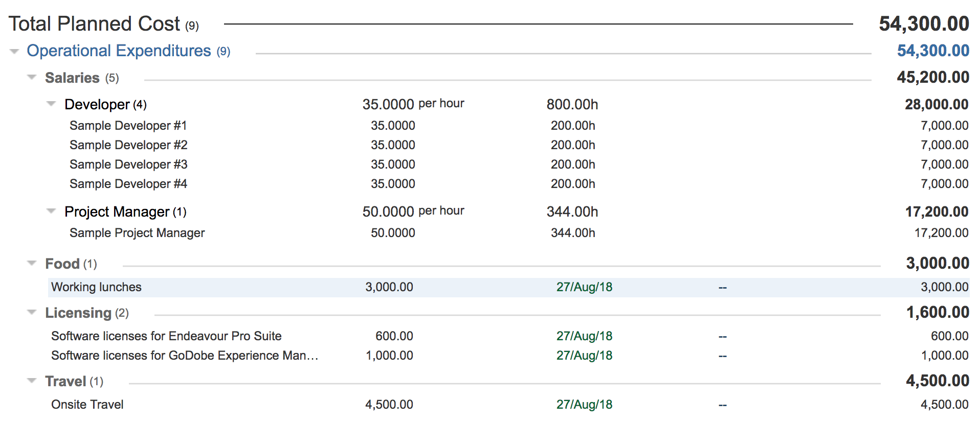980x422 pixels.
Task: Collapse the Travel category arrow
Action: pyautogui.click(x=32, y=381)
